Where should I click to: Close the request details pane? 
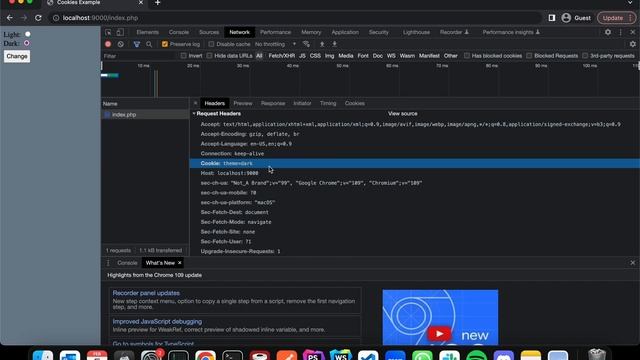click(196, 103)
